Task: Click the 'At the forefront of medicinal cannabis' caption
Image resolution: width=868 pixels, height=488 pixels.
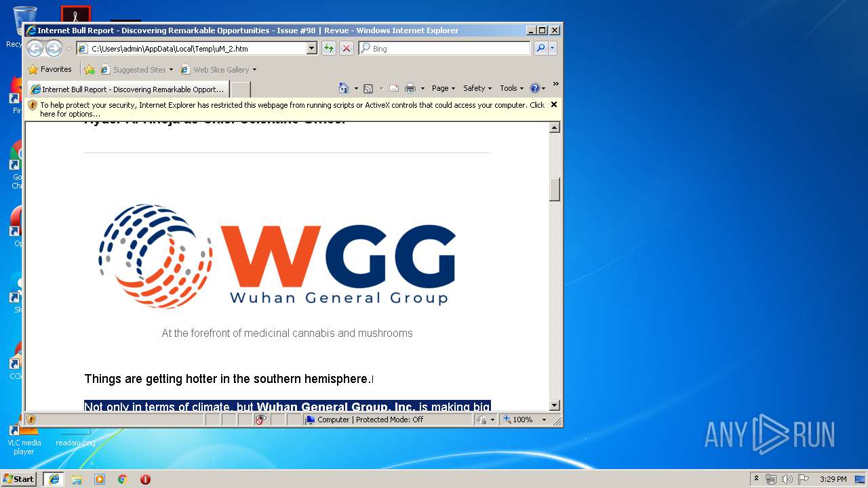Action: click(287, 333)
